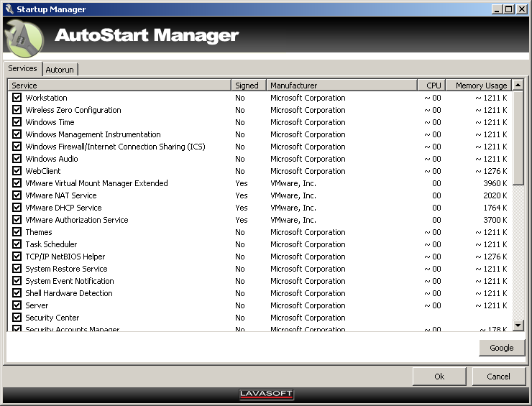Toggle the Windows Firewall/ICS checkbox

[x=17, y=146]
